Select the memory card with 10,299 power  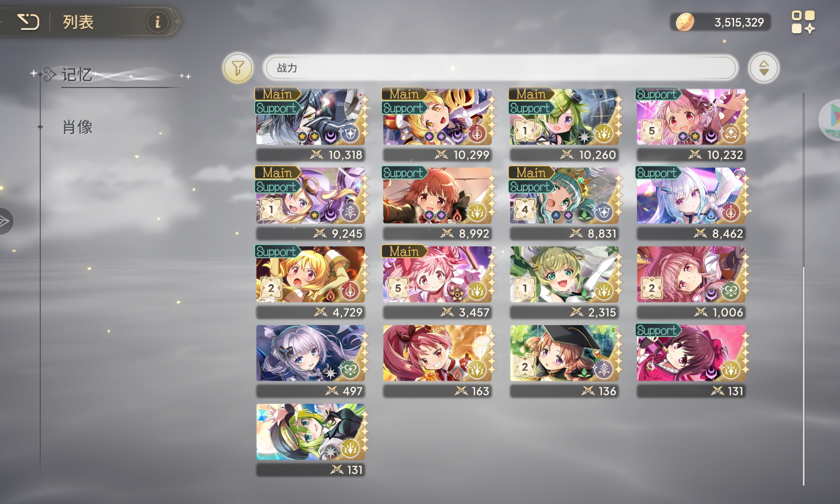437,124
